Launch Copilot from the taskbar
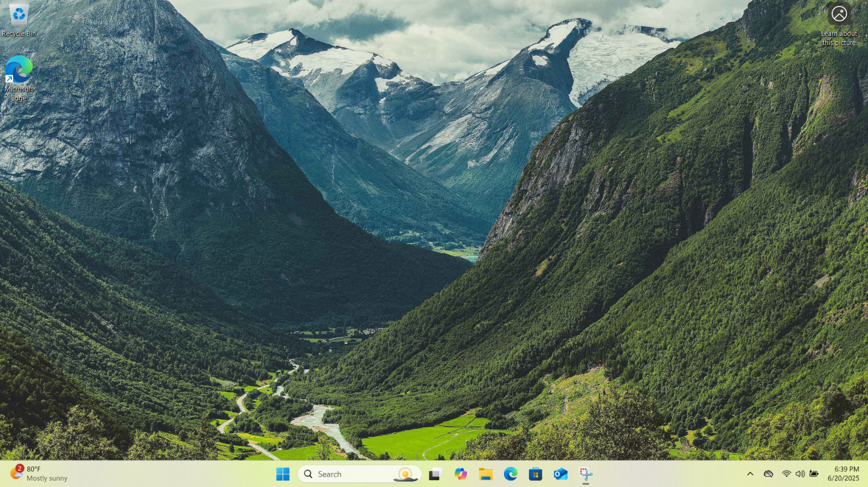Image resolution: width=868 pixels, height=487 pixels. 461,474
